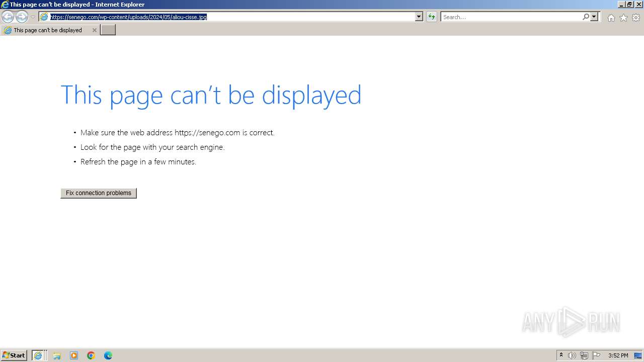Screen dimensions: 644x362
Task: Expand the address bar autocomplete dropdown
Action: 419,17
